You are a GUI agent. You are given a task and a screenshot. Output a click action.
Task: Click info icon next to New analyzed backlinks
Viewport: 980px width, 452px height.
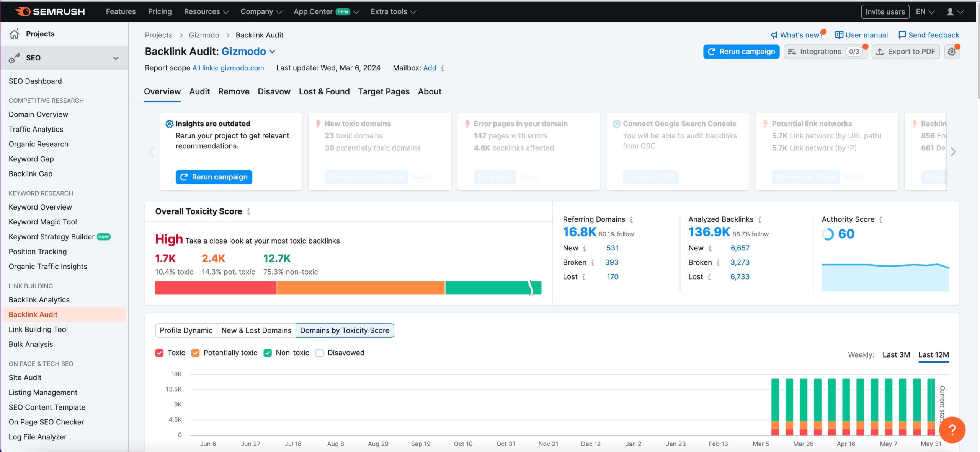coord(710,248)
